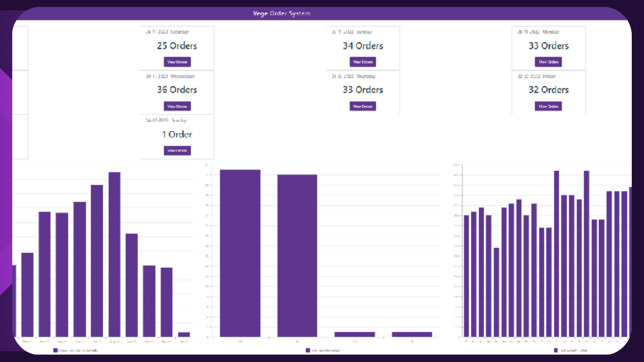Click View Orders on the 1 Order card

pyautogui.click(x=177, y=150)
